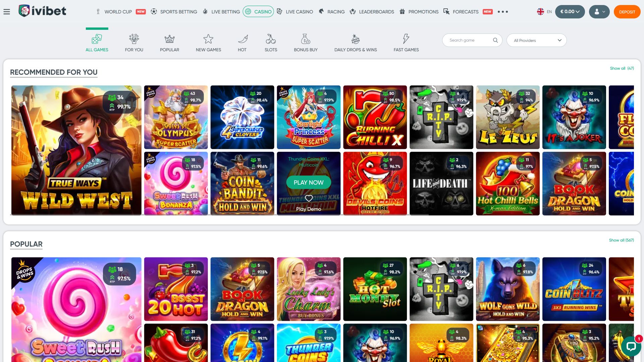Show more nav items via three dots

pos(503,12)
